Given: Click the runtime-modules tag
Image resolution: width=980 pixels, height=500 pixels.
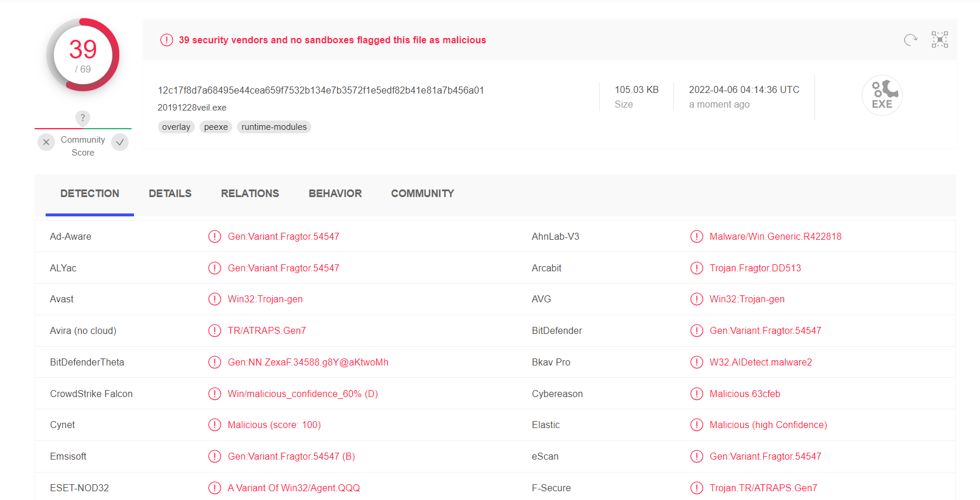Looking at the screenshot, I should tap(274, 127).
